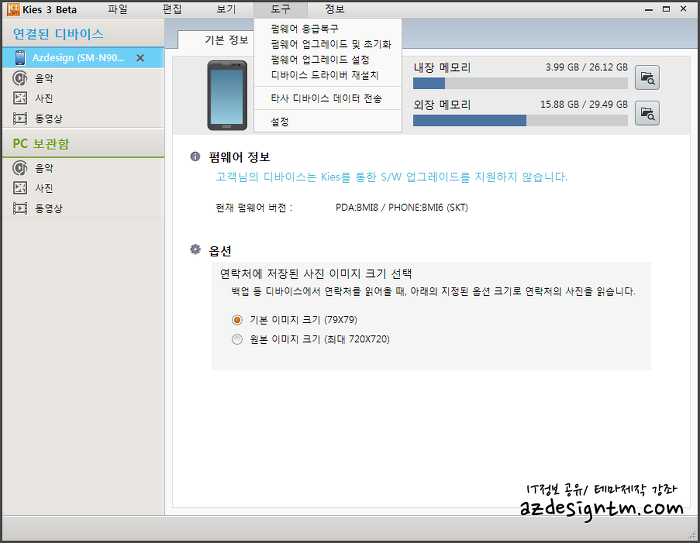Click the 내장 메모리 usage bar
Viewport: 700px width, 543px height.
tap(520, 83)
